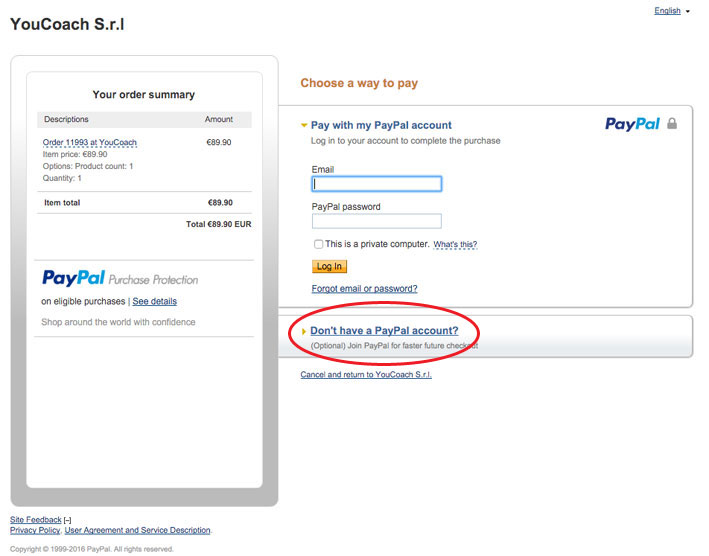Cancel and return to YouCoach S.r.l.
Screen dimensions: 709x556
(366, 374)
